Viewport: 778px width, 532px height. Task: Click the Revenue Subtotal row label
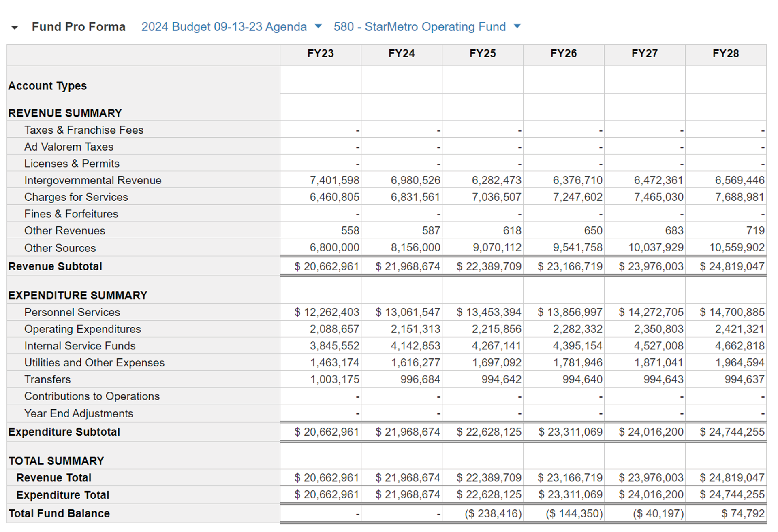[x=55, y=266]
